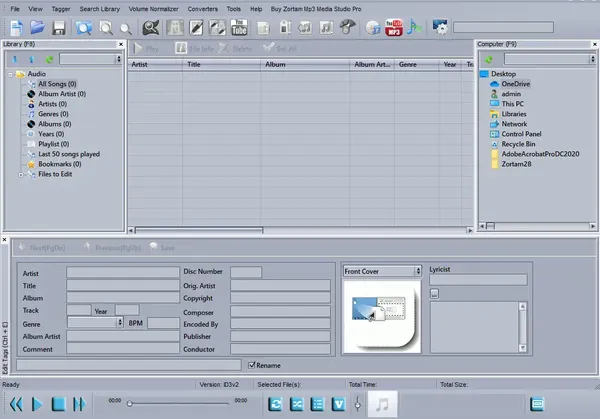Click the blue binocular search folder icon
The height and width of the screenshot is (419, 600).
83,28
